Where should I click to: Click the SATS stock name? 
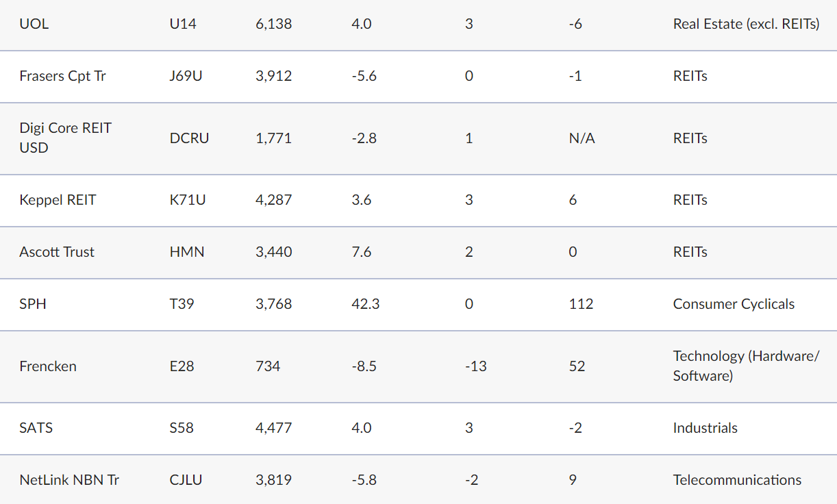(36, 428)
